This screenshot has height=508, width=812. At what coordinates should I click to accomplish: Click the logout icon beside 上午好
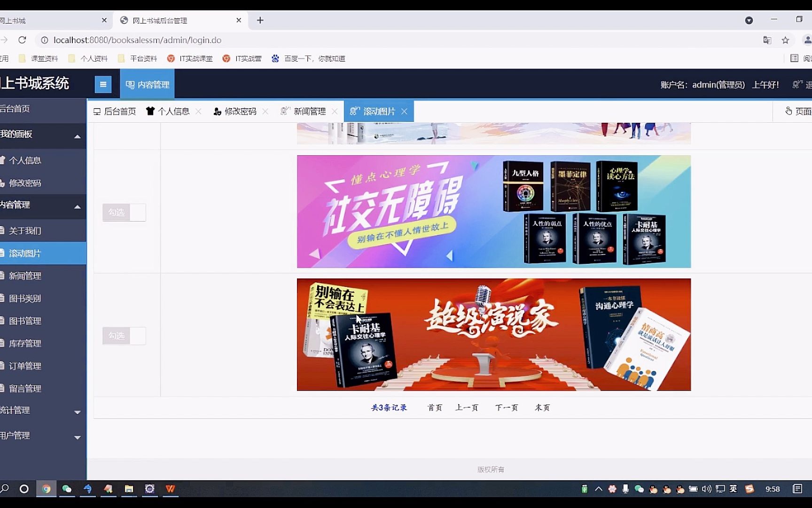click(x=797, y=85)
